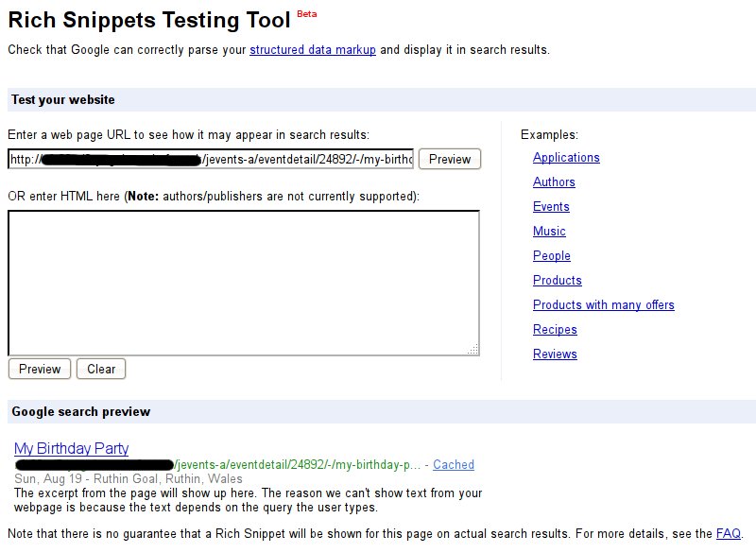
Task: Open My Birthday Party search result title
Action: coord(72,448)
